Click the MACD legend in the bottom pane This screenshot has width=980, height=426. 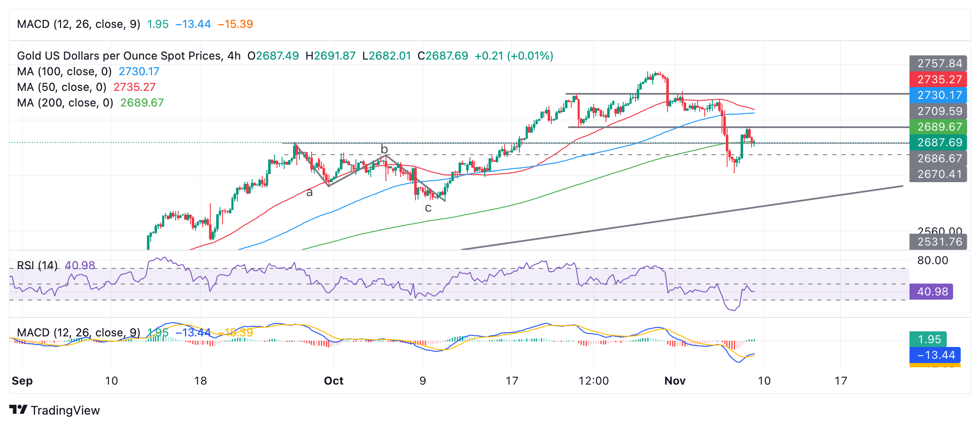click(x=79, y=333)
